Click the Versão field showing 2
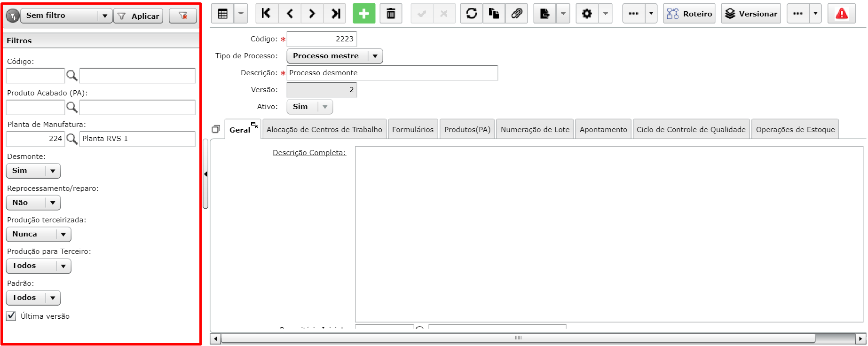Viewport: 868px width, 346px height. pos(322,90)
